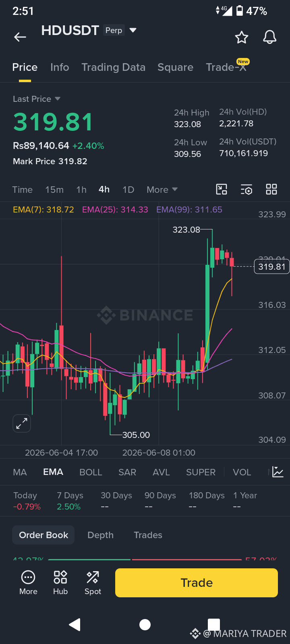
Task: Tap the 323.08 high marker on chart
Action: pyautogui.click(x=186, y=230)
